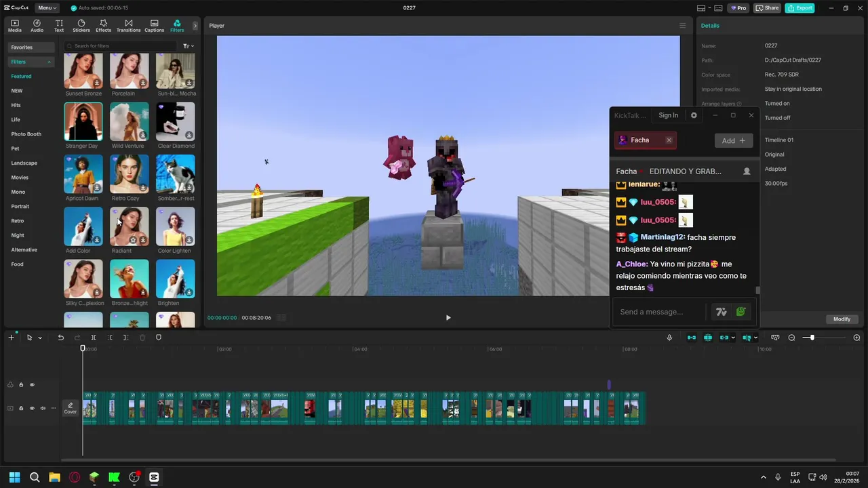Hide the upper filter track
The width and height of the screenshot is (868, 488).
[32, 385]
